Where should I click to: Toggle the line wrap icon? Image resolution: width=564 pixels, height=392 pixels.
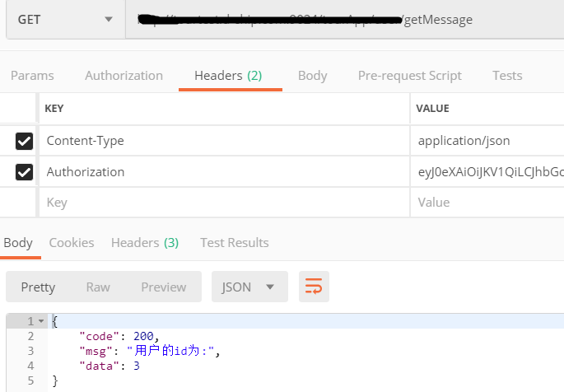coord(314,287)
